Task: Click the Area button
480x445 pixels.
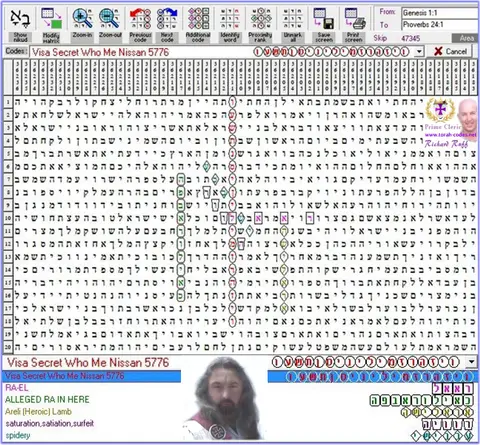Action: [x=466, y=38]
